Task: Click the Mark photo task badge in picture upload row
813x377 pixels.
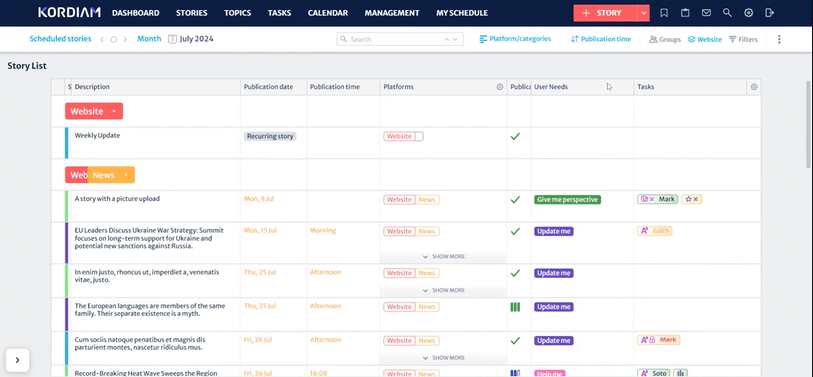Action: coord(657,199)
